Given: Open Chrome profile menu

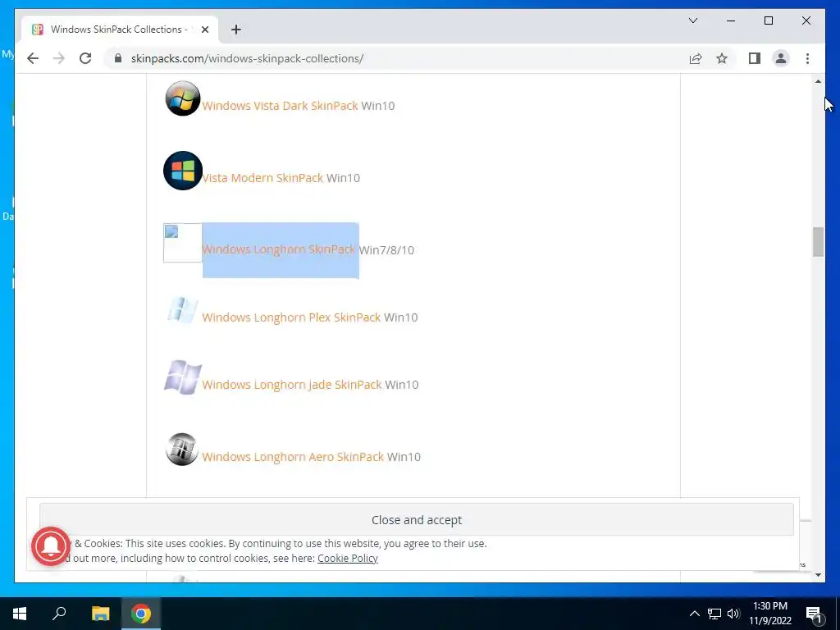Looking at the screenshot, I should (x=781, y=58).
